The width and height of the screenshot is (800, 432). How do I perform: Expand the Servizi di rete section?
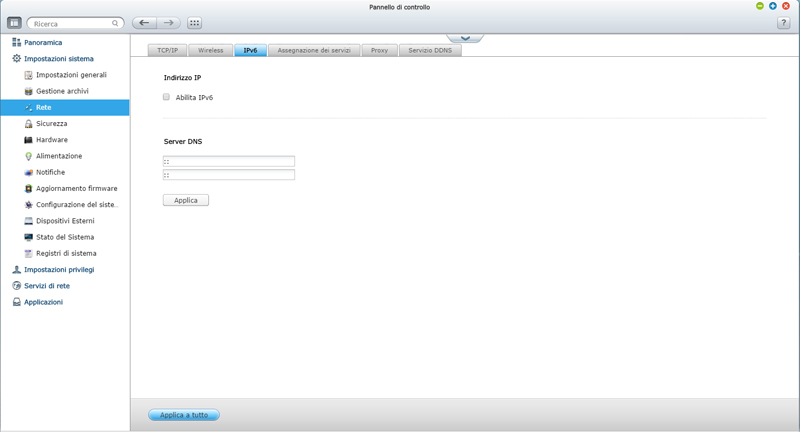pos(46,286)
